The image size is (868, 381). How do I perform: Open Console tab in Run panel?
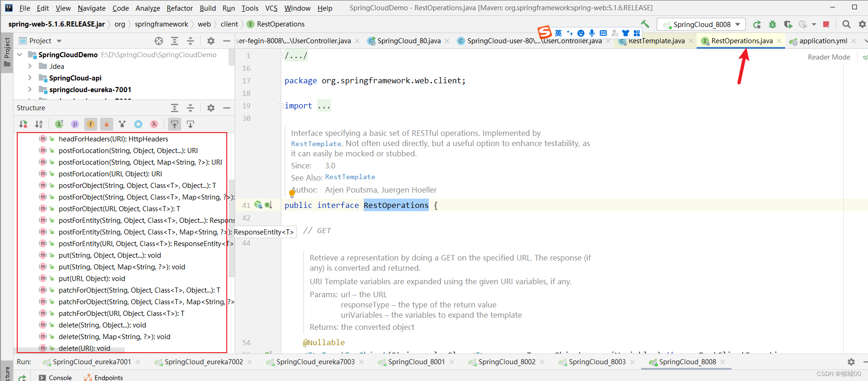(x=55, y=377)
